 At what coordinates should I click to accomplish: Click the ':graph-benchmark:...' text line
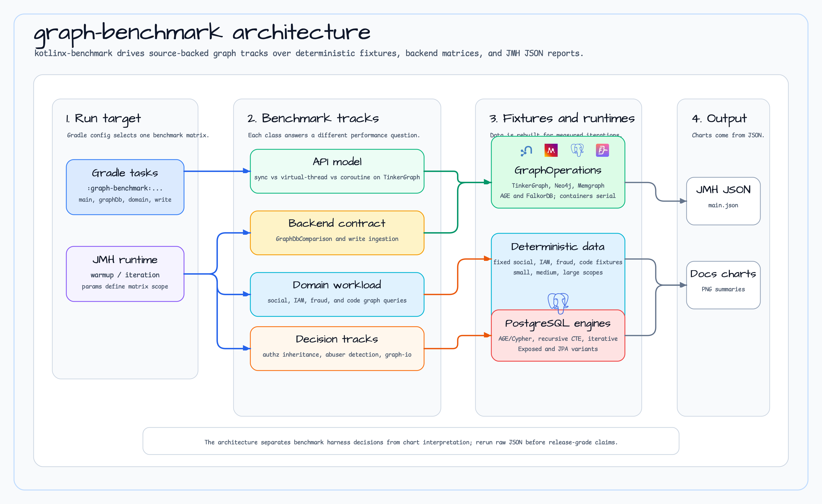(x=125, y=188)
